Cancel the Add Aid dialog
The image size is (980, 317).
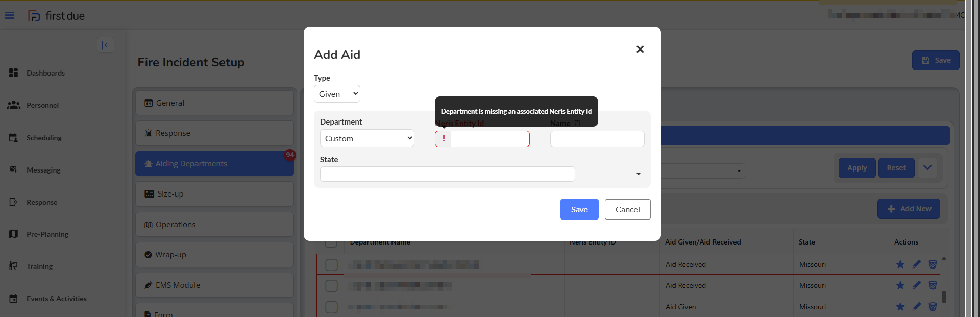click(627, 209)
